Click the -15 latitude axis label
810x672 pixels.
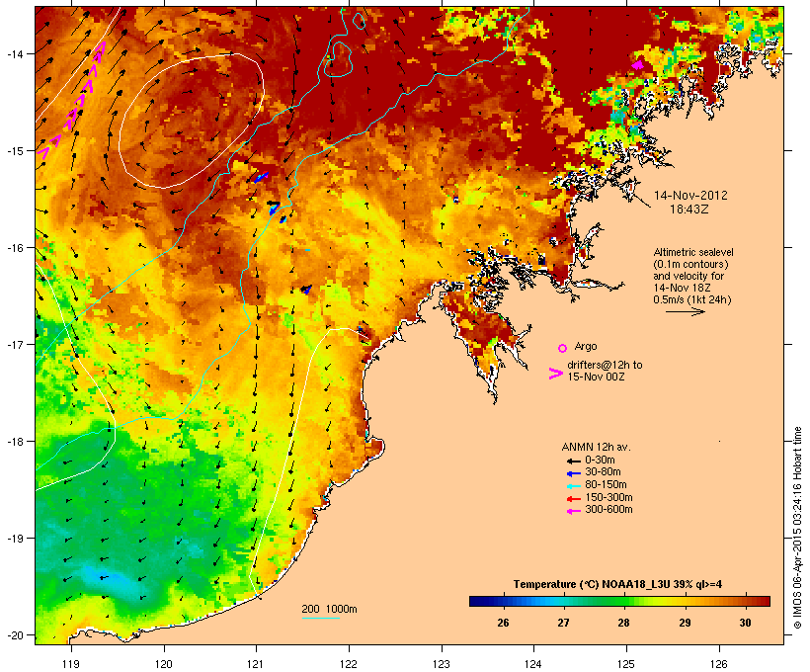14,151
